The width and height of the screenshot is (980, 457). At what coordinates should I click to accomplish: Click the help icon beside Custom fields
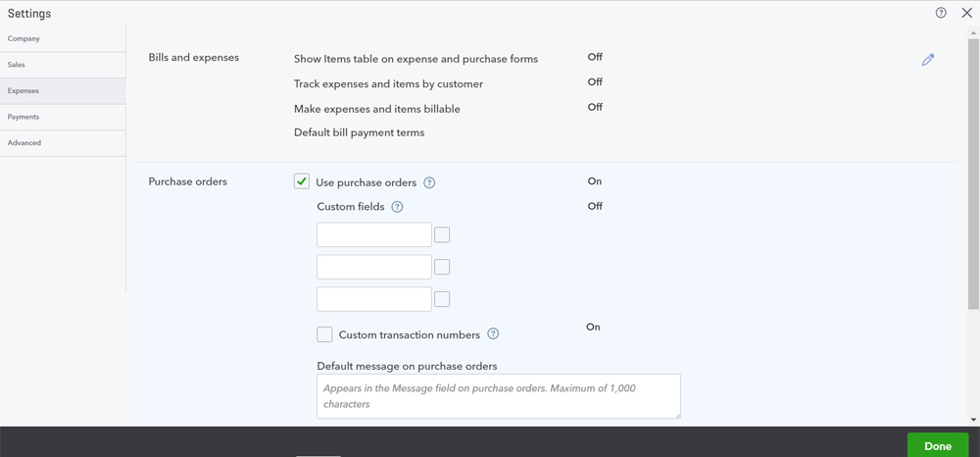[x=397, y=207]
